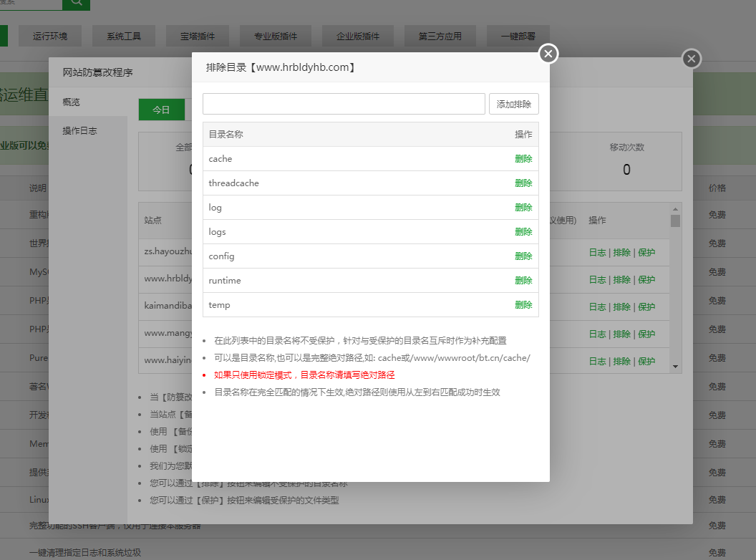Click the config directory name
This screenshot has height=560, width=756.
point(221,256)
